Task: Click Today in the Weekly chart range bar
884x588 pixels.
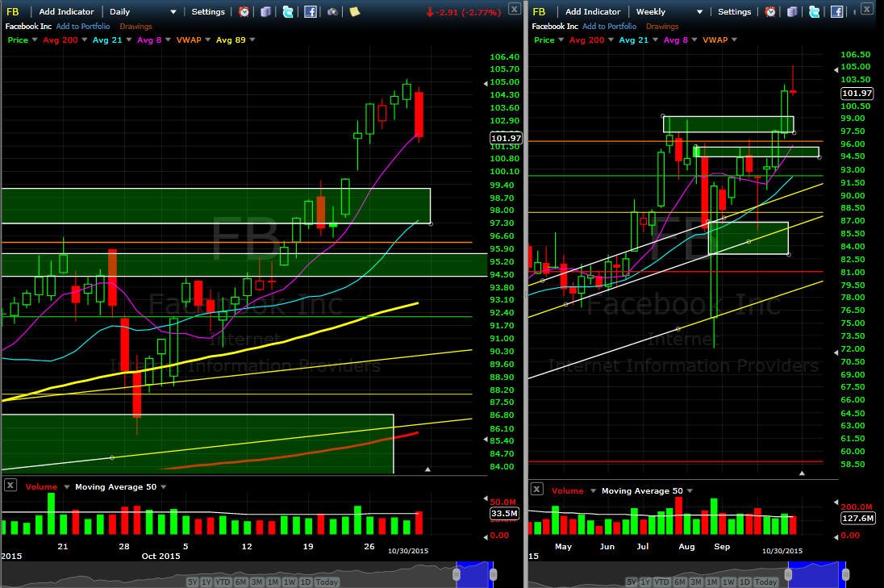Action: pyautogui.click(x=765, y=582)
